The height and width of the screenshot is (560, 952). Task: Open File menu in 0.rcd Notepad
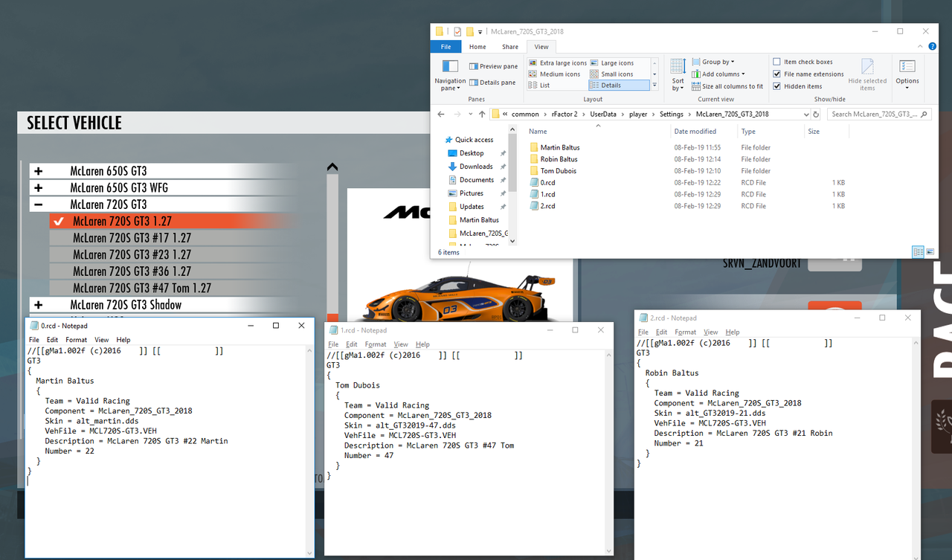[x=34, y=340]
